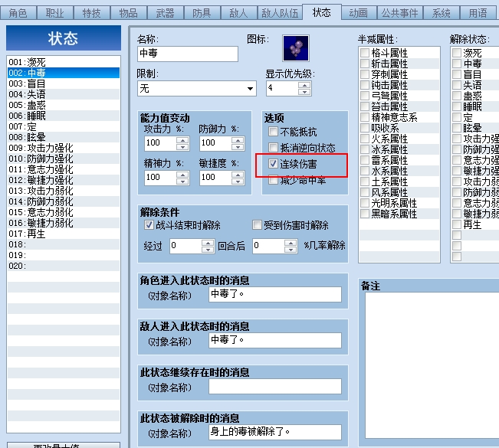Toggle 抵消逆向状态 option
Screen dimensions: 499x448
click(x=273, y=148)
